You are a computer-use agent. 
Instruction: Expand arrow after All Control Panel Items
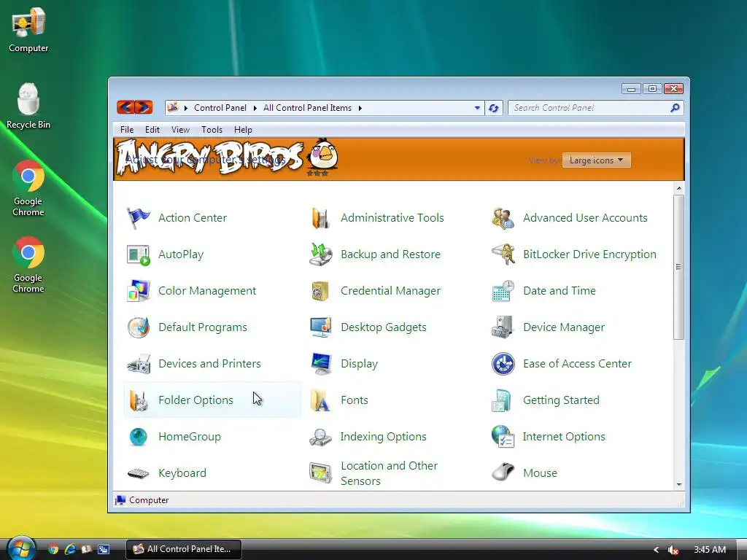pos(360,108)
